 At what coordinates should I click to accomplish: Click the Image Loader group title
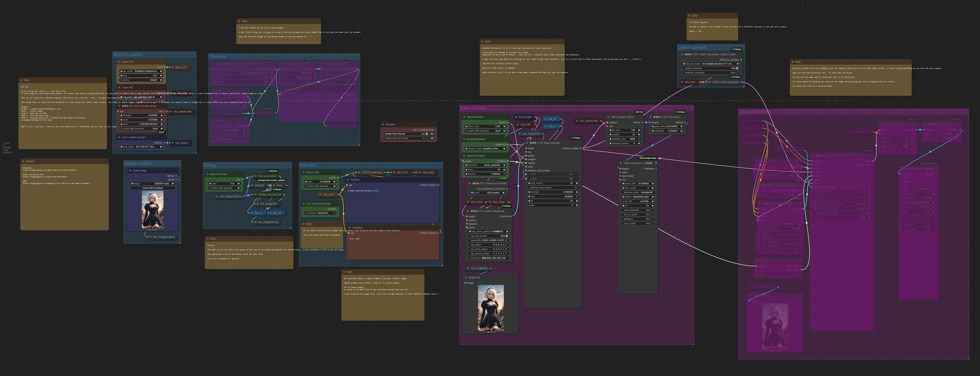(138, 163)
